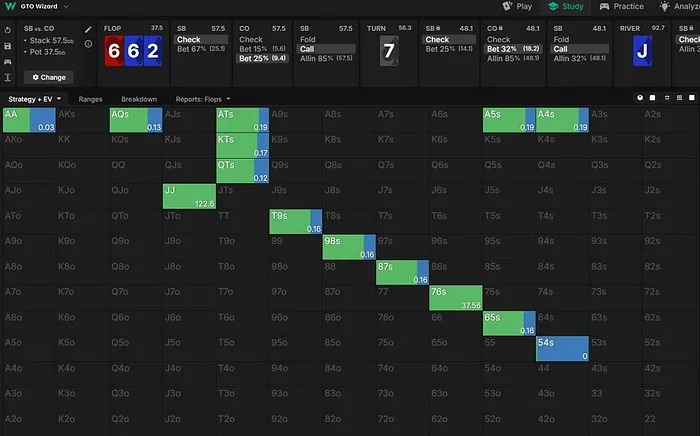Screen dimensions: 700x436
Task: Click the reset/power icon in left sidebar
Action: click(8, 30)
